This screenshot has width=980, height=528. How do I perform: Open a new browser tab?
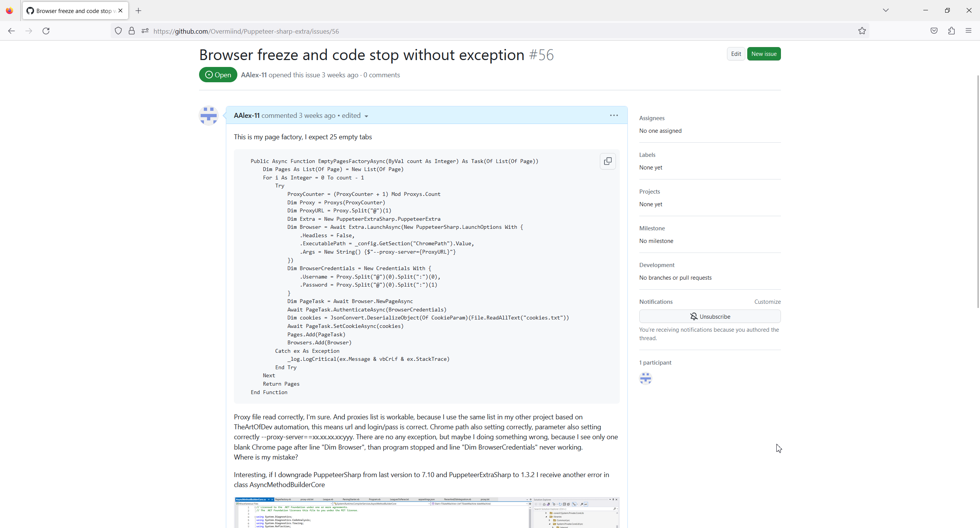[139, 11]
